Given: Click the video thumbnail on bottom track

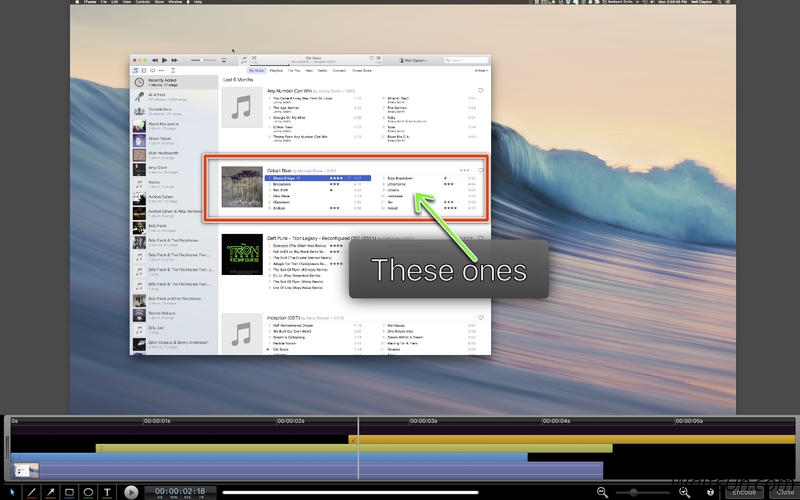Looking at the screenshot, I should pyautogui.click(x=26, y=469).
